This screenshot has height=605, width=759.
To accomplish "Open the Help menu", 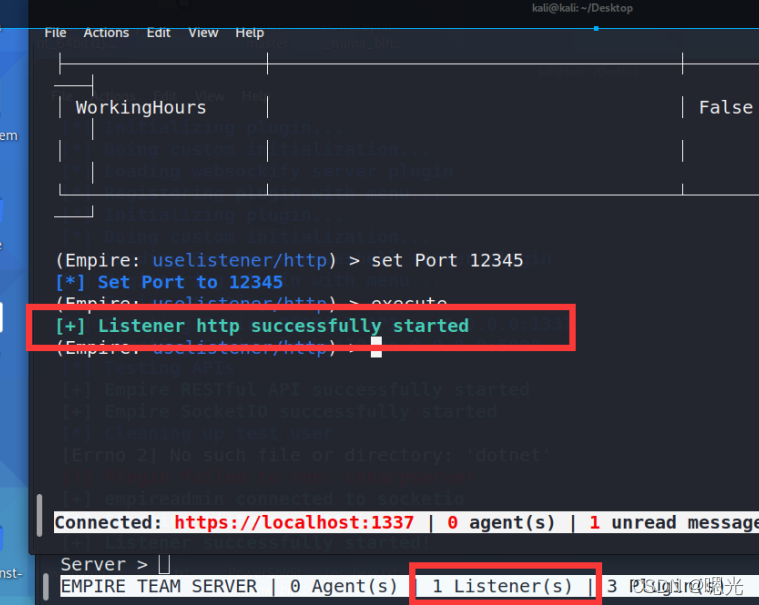I will pyautogui.click(x=249, y=33).
